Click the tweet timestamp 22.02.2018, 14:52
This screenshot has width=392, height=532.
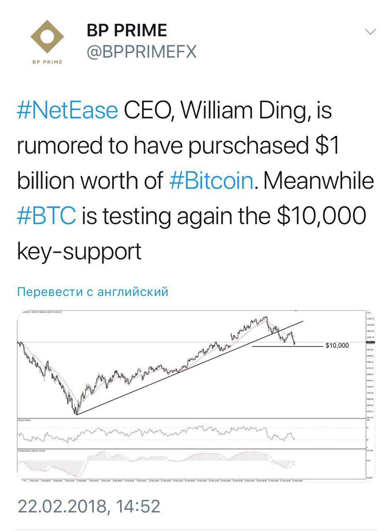pyautogui.click(x=88, y=507)
